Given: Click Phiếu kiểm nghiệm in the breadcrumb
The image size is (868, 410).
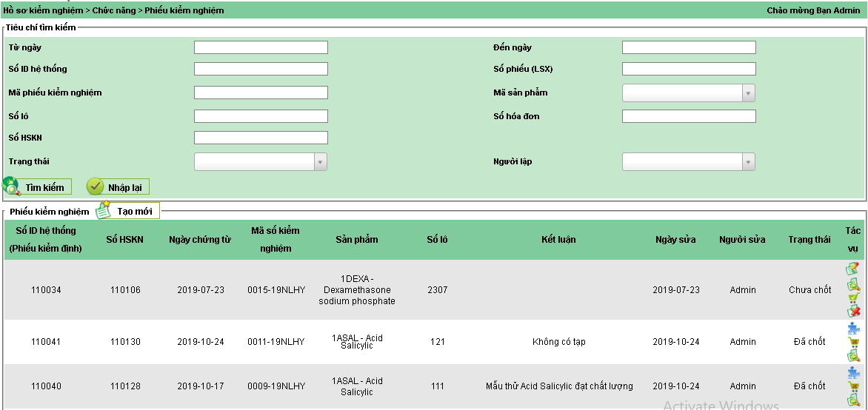Looking at the screenshot, I should coord(184,10).
